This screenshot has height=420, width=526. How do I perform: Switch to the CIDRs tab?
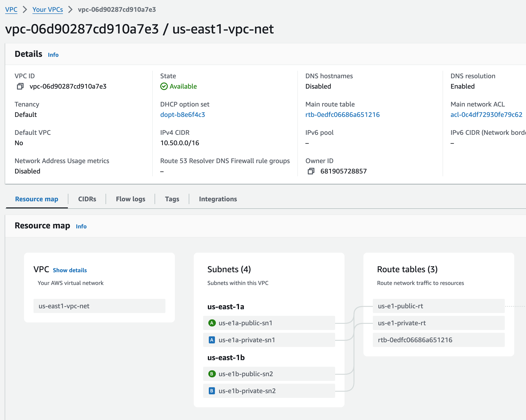click(87, 199)
